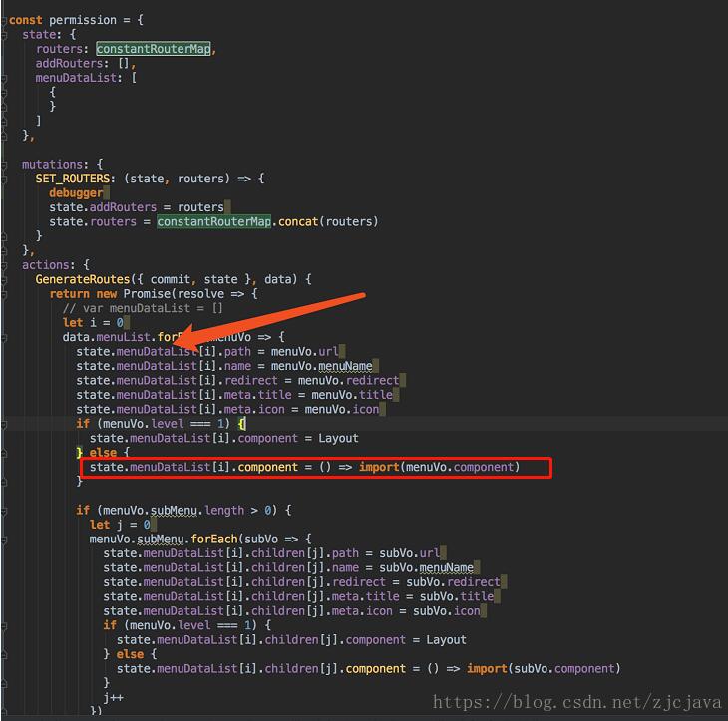The height and width of the screenshot is (721, 728).
Task: Collapse the 'const permission' code block fold marker
Action: [4, 20]
